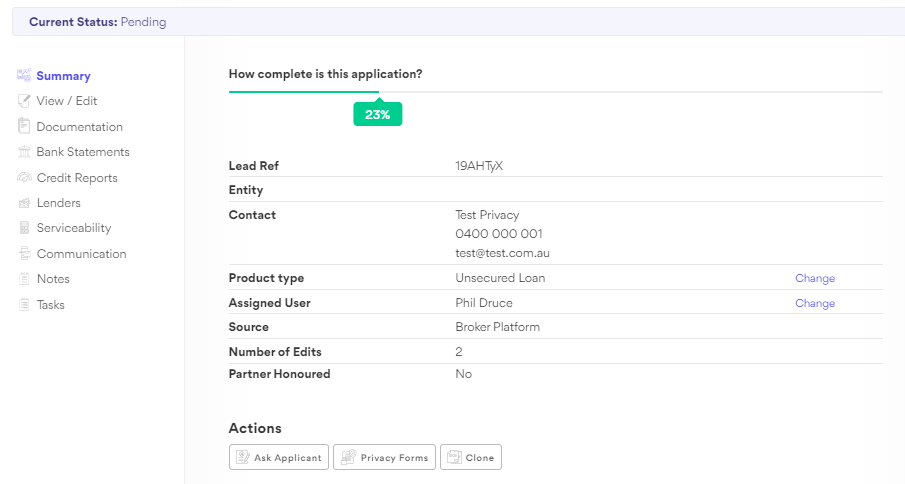Viewport: 905px width, 484px height.
Task: Click the Lenders icon in sidebar
Action: [x=24, y=203]
